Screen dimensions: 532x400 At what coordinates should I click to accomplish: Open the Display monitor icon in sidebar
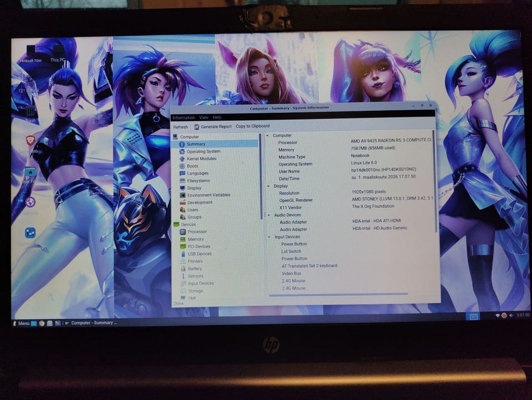coord(182,188)
